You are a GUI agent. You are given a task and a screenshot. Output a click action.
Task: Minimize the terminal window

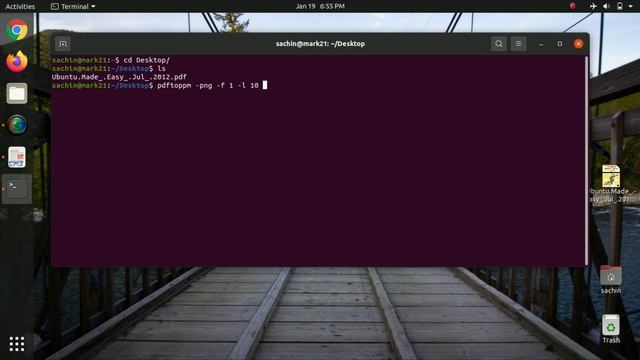(x=541, y=44)
